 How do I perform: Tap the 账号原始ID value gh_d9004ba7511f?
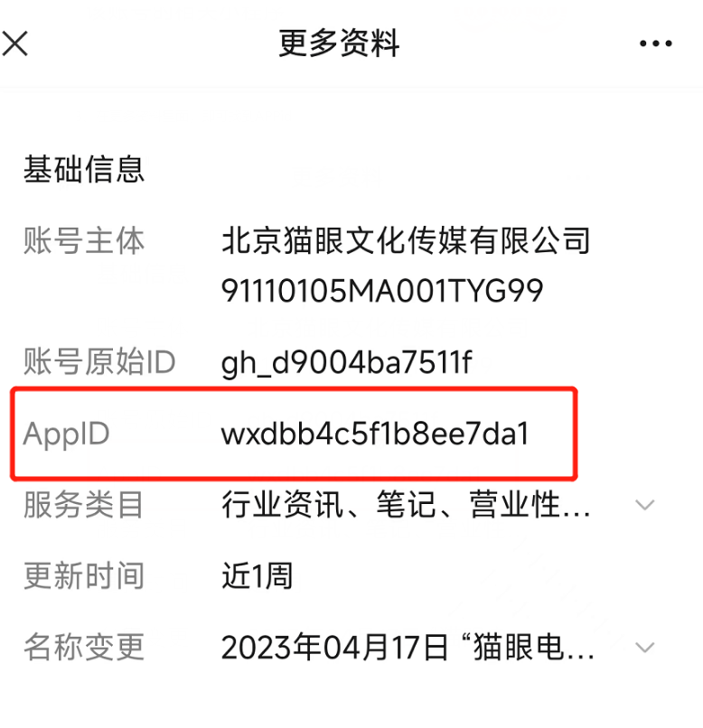pos(346,363)
